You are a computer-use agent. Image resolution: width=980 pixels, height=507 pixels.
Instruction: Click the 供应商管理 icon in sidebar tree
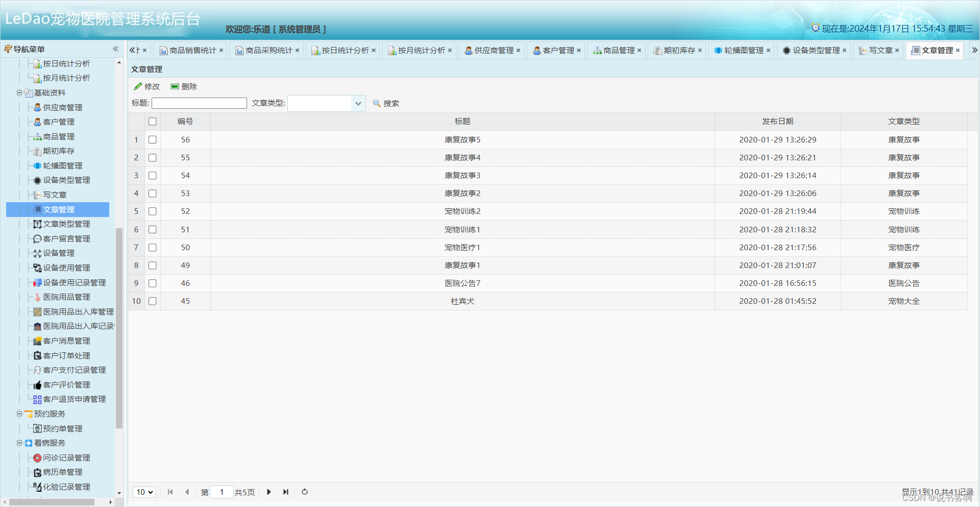[37, 108]
